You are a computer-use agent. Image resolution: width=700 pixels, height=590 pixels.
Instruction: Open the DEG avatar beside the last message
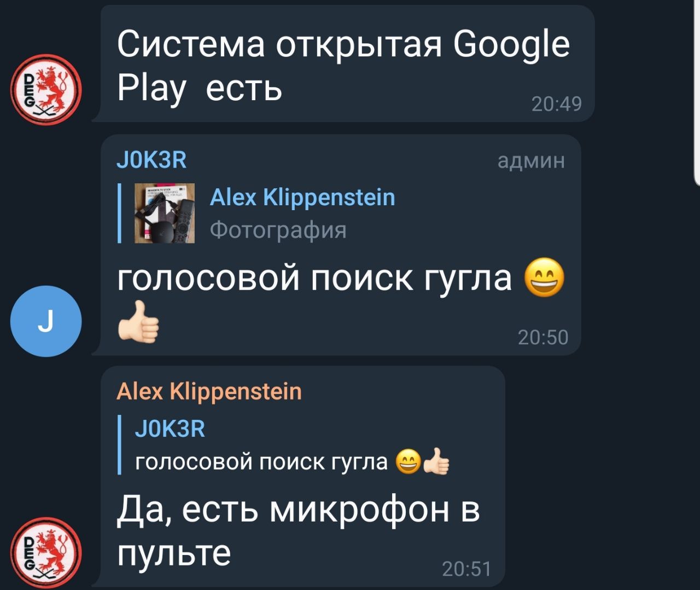tap(46, 552)
